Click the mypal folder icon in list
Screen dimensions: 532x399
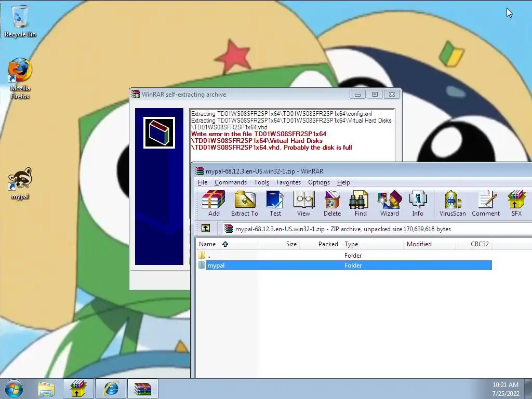(x=202, y=265)
